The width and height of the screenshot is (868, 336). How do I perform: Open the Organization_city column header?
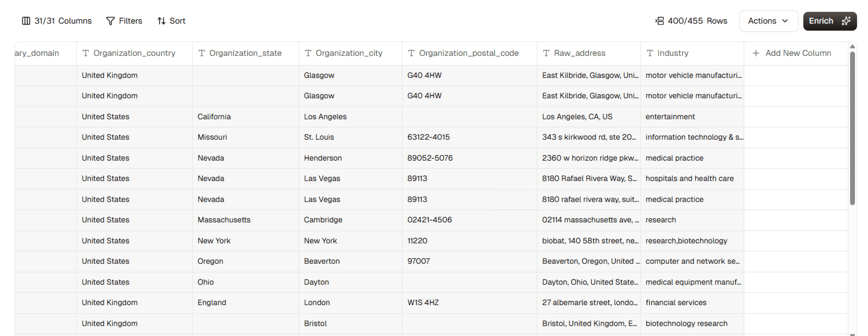point(349,53)
